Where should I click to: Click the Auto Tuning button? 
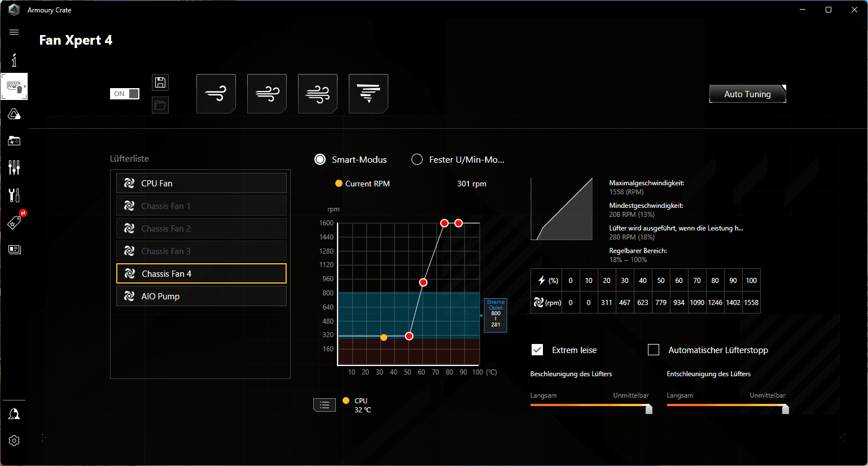pos(748,94)
